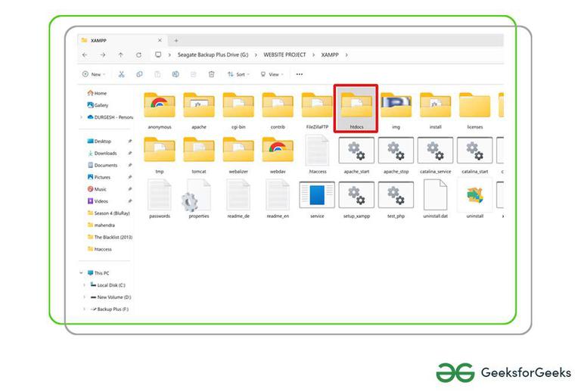Go back with the left arrow

click(85, 54)
